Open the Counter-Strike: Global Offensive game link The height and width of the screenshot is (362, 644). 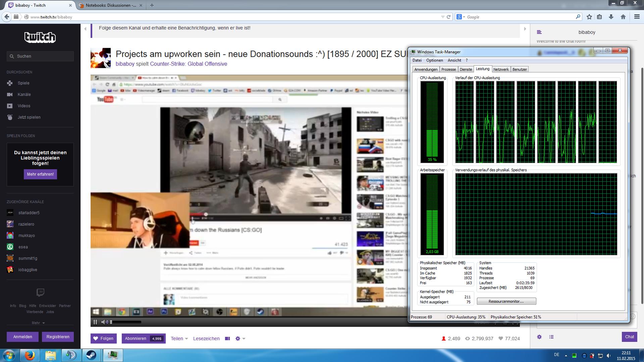coord(189,64)
